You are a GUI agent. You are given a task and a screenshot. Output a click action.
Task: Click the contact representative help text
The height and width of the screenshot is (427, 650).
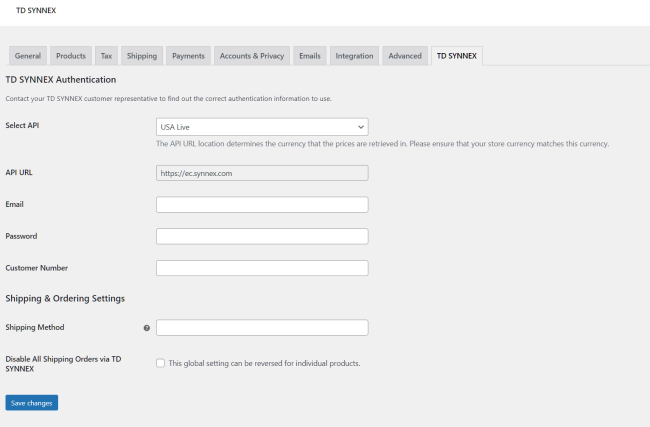point(169,99)
